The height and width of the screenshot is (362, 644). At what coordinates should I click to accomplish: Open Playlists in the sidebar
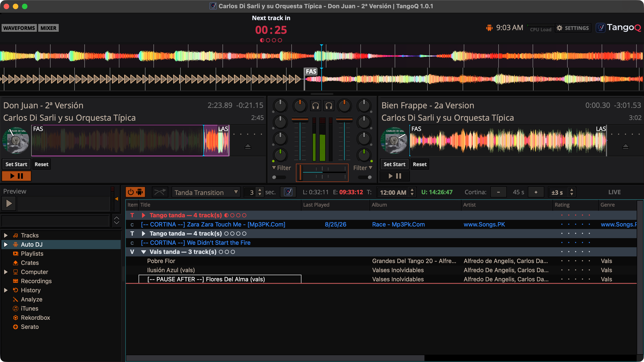coord(32,253)
